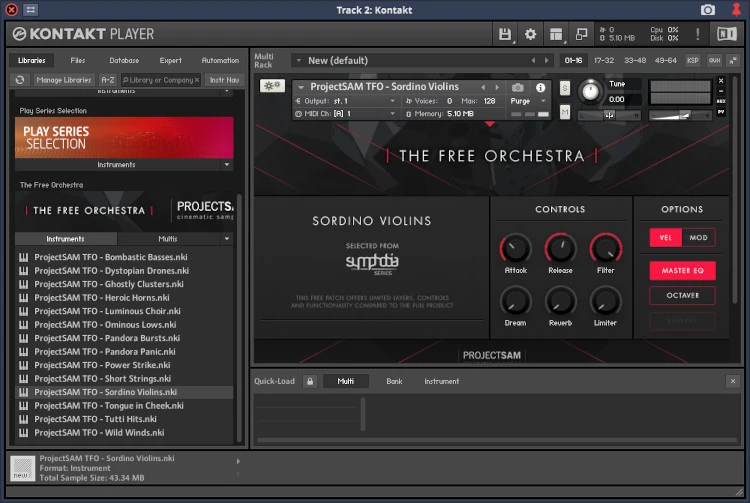Clear the library search field X

[197, 80]
